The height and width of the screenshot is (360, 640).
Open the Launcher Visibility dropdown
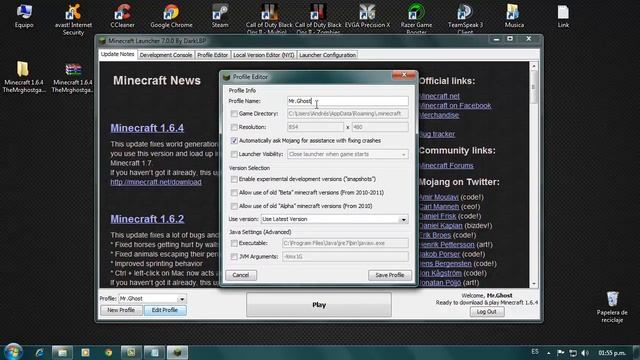347,154
